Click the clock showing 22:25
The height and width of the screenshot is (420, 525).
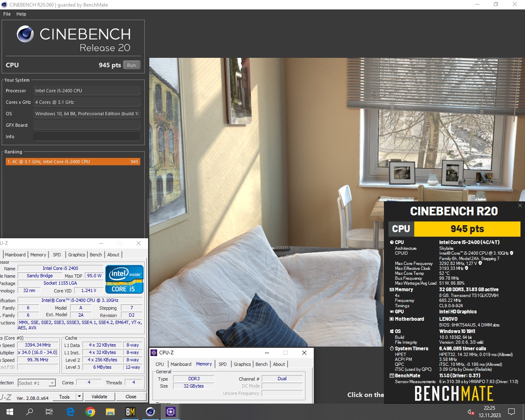point(489,408)
